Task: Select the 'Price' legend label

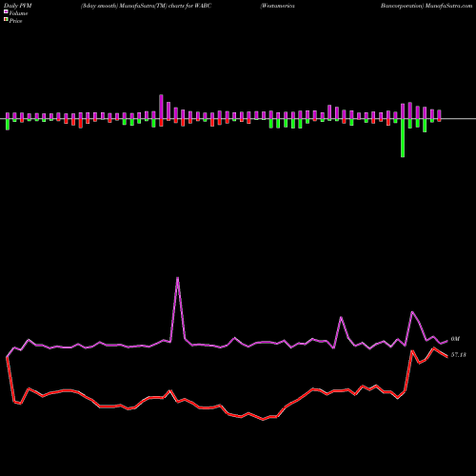Action: tap(15, 21)
